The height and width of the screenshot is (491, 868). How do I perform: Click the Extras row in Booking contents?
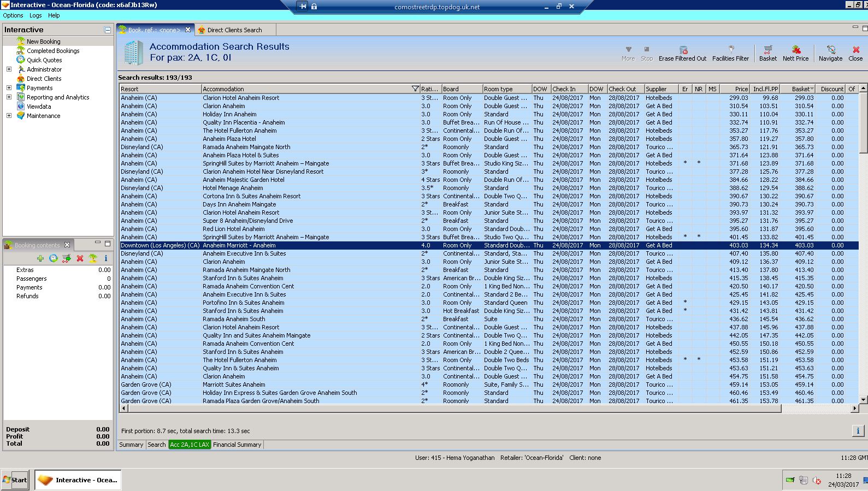pyautogui.click(x=58, y=270)
